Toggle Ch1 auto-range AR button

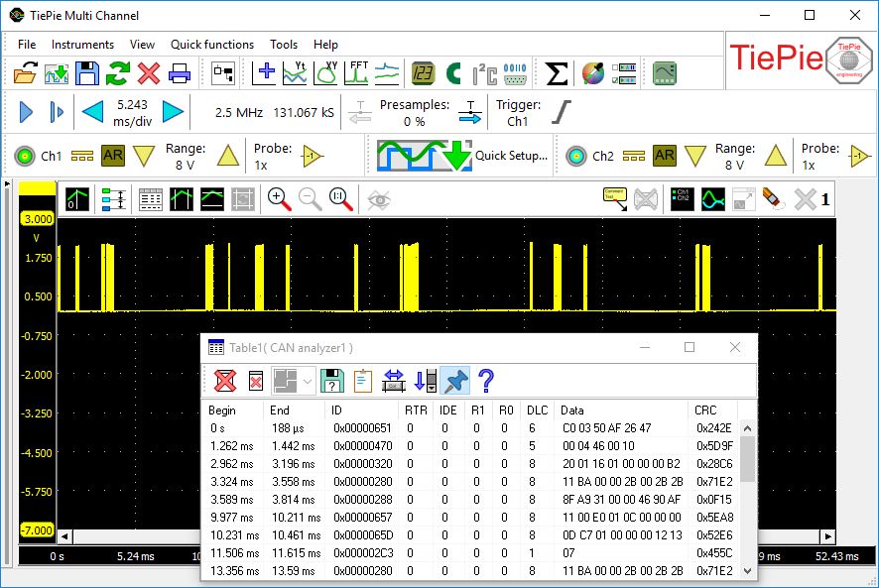click(113, 156)
